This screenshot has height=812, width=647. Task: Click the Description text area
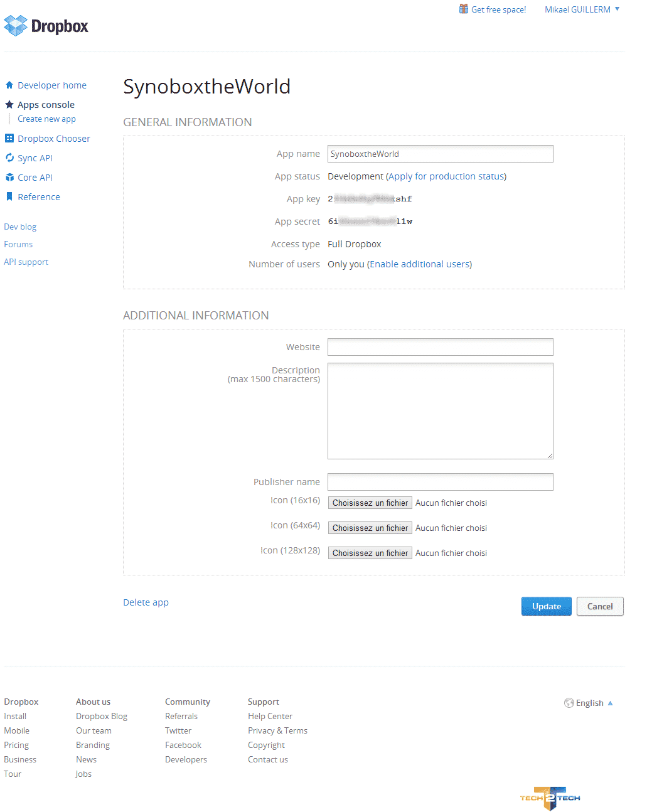tap(441, 411)
